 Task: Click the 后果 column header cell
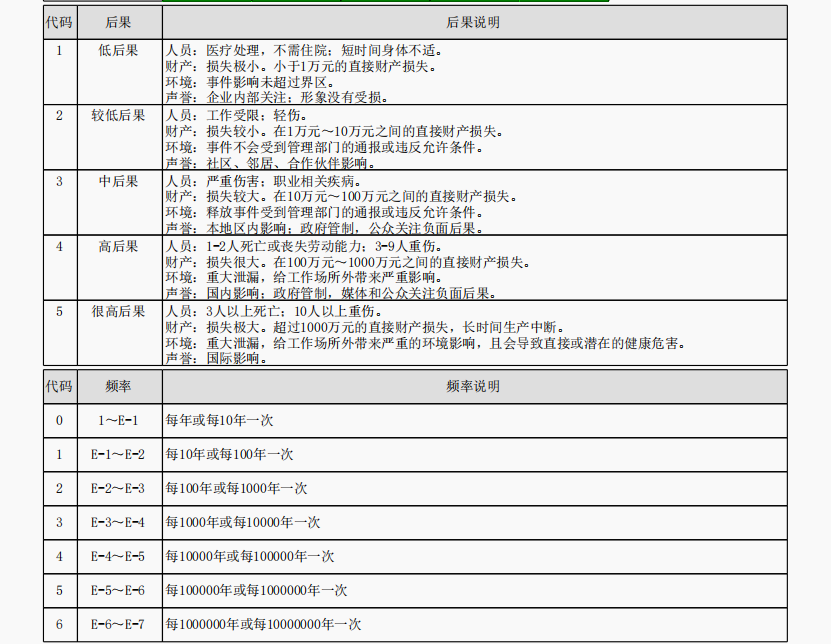120,22
